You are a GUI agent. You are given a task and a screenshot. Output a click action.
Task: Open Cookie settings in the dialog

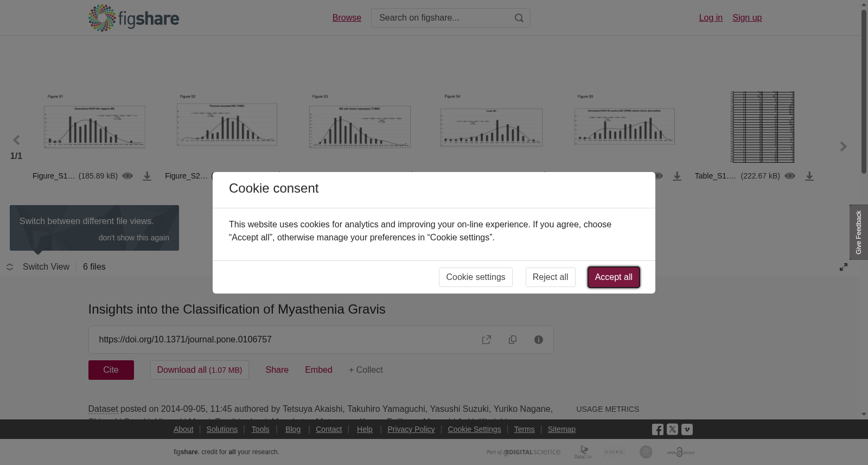click(x=476, y=277)
